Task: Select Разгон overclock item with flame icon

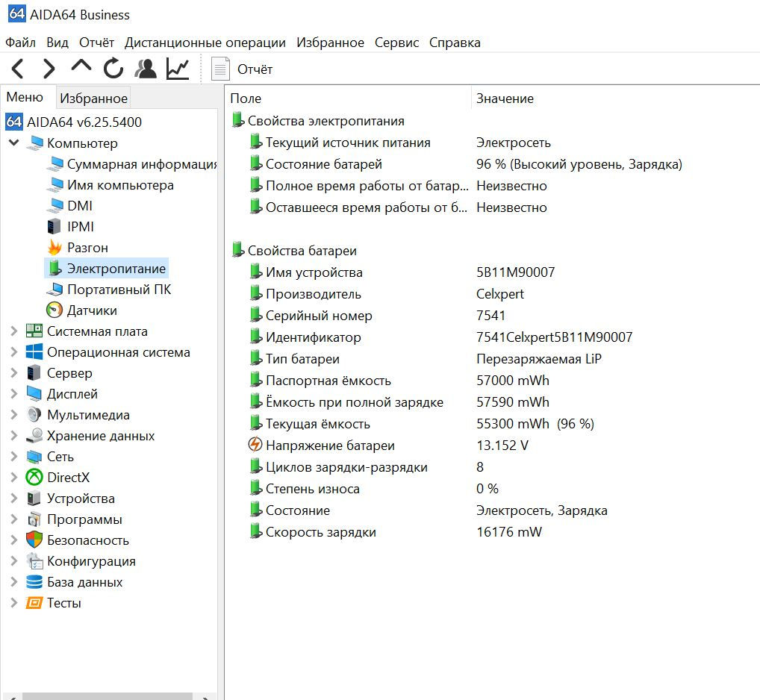Action: pos(87,248)
